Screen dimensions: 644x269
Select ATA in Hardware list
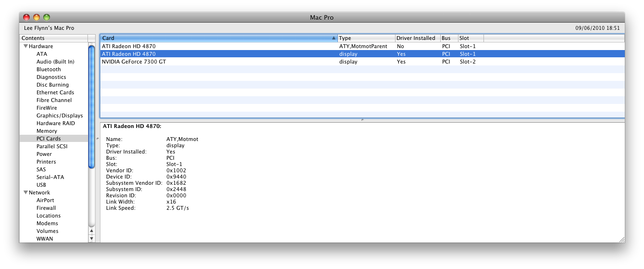pyautogui.click(x=42, y=54)
